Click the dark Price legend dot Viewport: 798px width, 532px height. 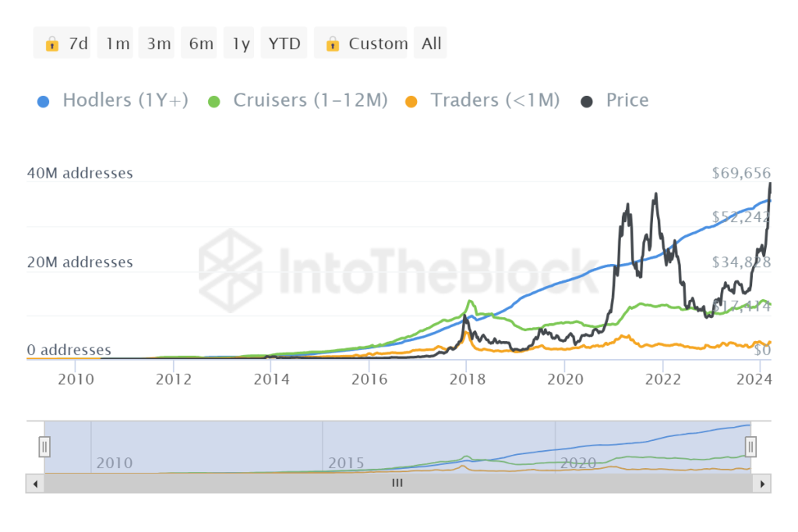tap(587, 100)
